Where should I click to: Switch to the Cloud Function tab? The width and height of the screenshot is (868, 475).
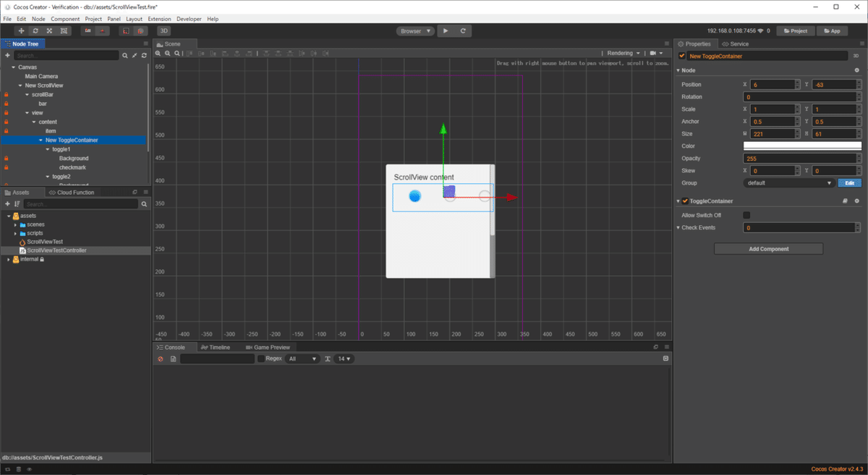(x=72, y=193)
